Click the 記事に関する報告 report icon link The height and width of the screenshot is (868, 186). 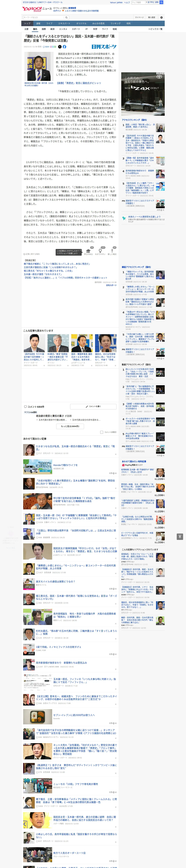point(31,254)
